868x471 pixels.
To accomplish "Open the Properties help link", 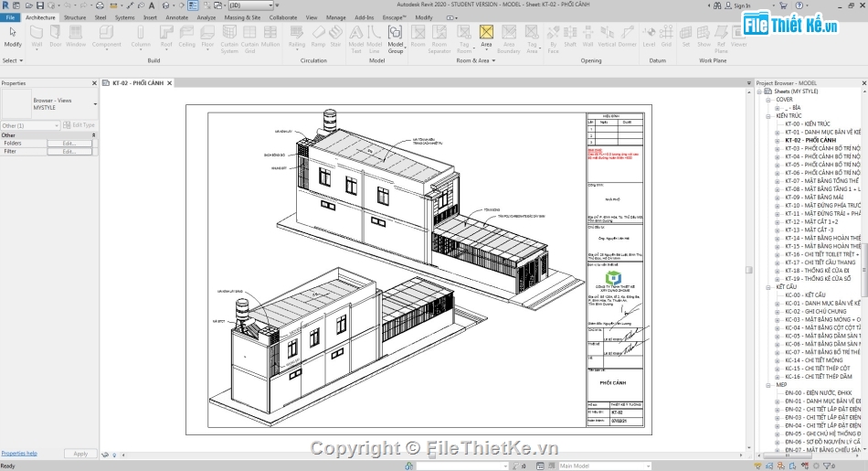I will click(19, 454).
